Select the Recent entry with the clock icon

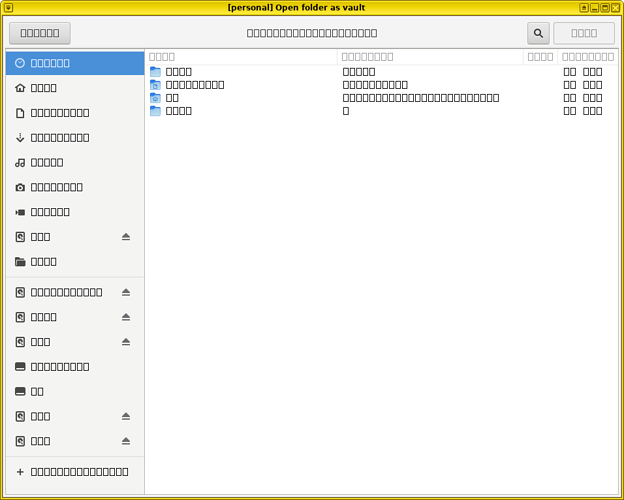[75, 63]
